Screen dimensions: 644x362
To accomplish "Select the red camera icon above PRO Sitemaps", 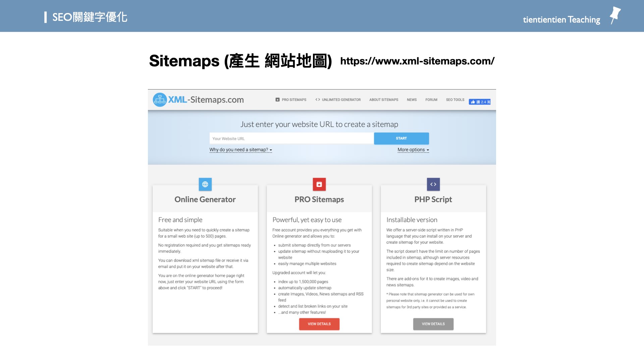I will coord(319,184).
